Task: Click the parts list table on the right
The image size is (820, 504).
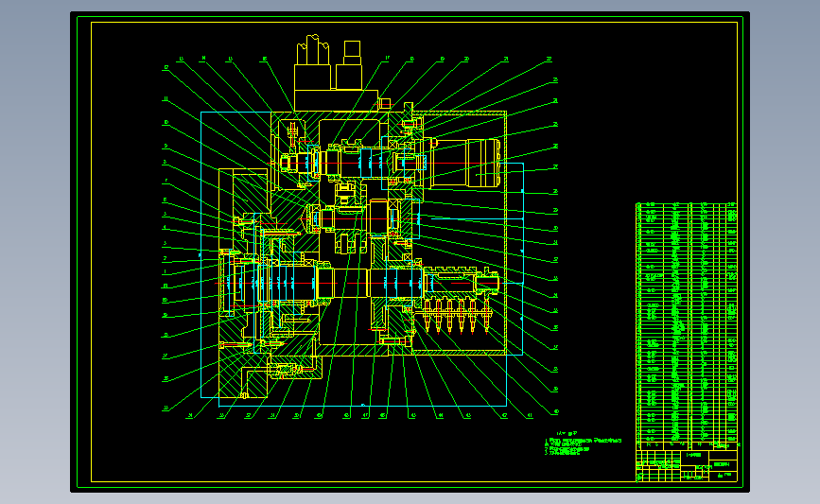Action: pyautogui.click(x=687, y=325)
